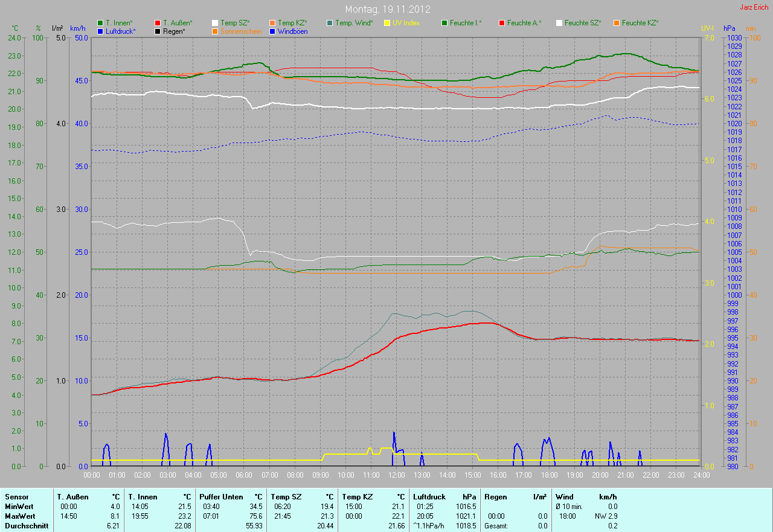The height and width of the screenshot is (532, 773).
Task: Click the T. Außen average value '6.21'
Action: (x=114, y=526)
